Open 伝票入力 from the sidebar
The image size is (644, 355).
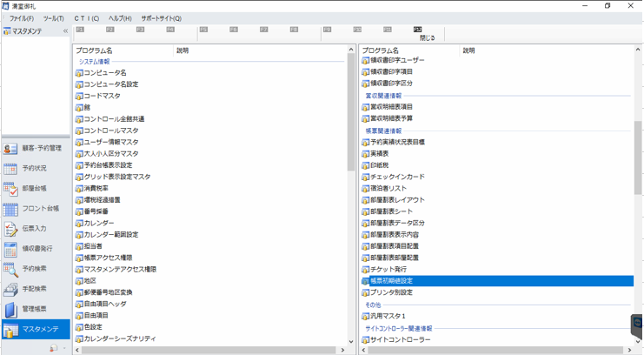point(35,229)
